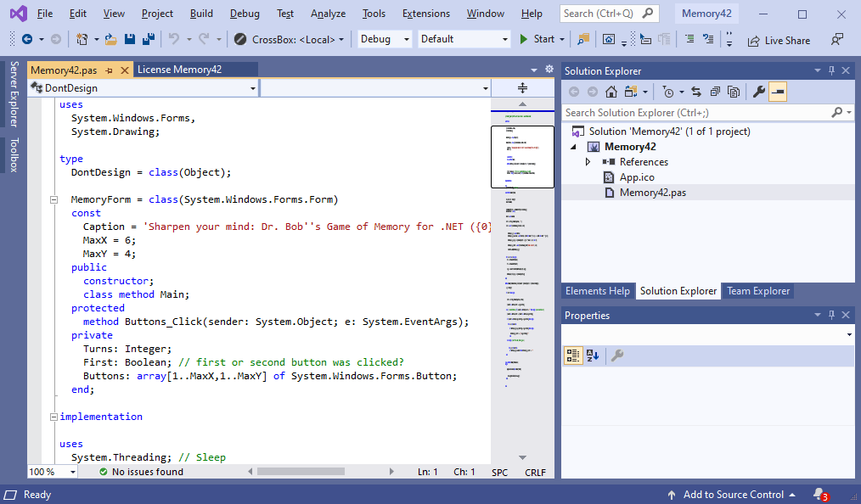
Task: Toggle Preview Selected Items in Solution Explorer
Action: (778, 92)
